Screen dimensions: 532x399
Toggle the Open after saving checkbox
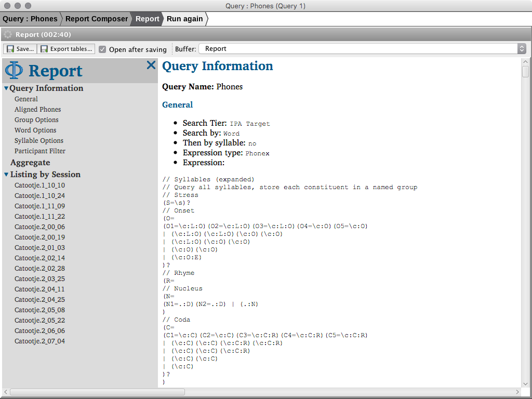pos(102,49)
